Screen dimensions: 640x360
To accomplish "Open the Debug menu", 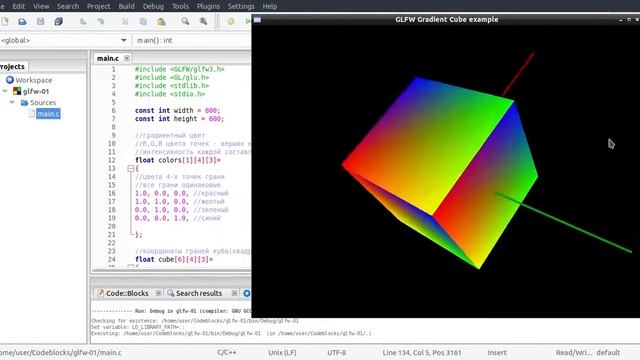I will 153,6.
